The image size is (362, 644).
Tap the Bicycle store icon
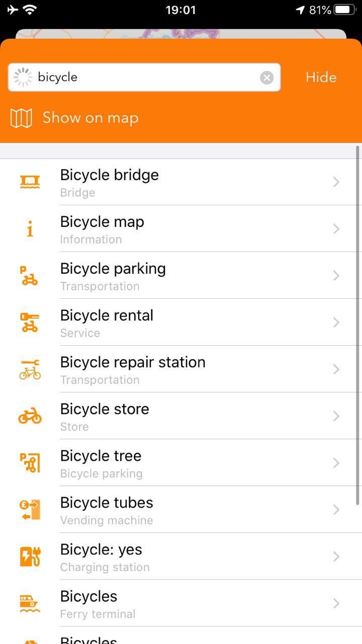point(30,416)
